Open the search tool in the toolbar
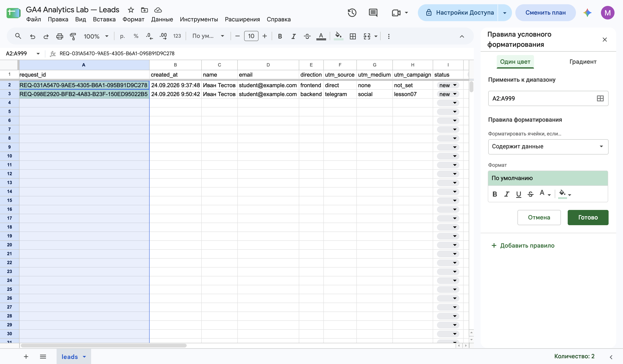This screenshot has width=623, height=364. tap(18, 36)
